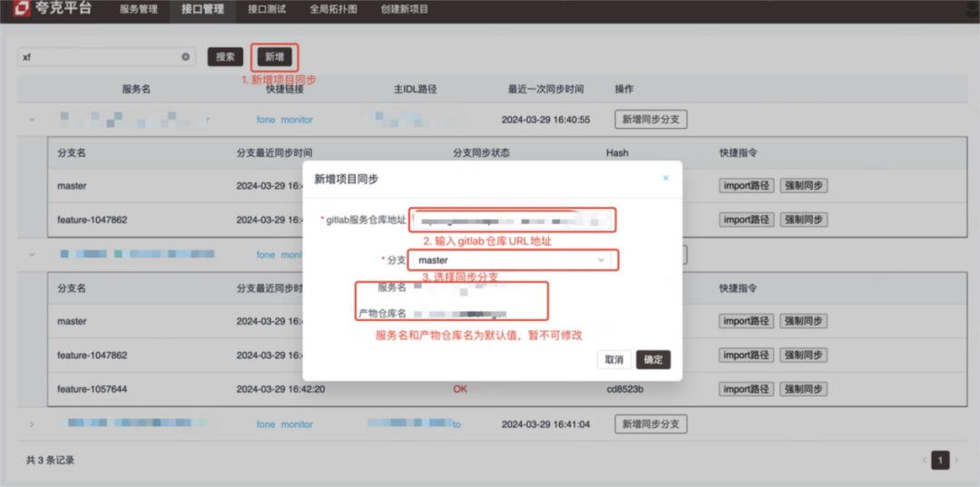The height and width of the screenshot is (487, 980).
Task: Click import路径 in the first service's master row
Action: 746,185
